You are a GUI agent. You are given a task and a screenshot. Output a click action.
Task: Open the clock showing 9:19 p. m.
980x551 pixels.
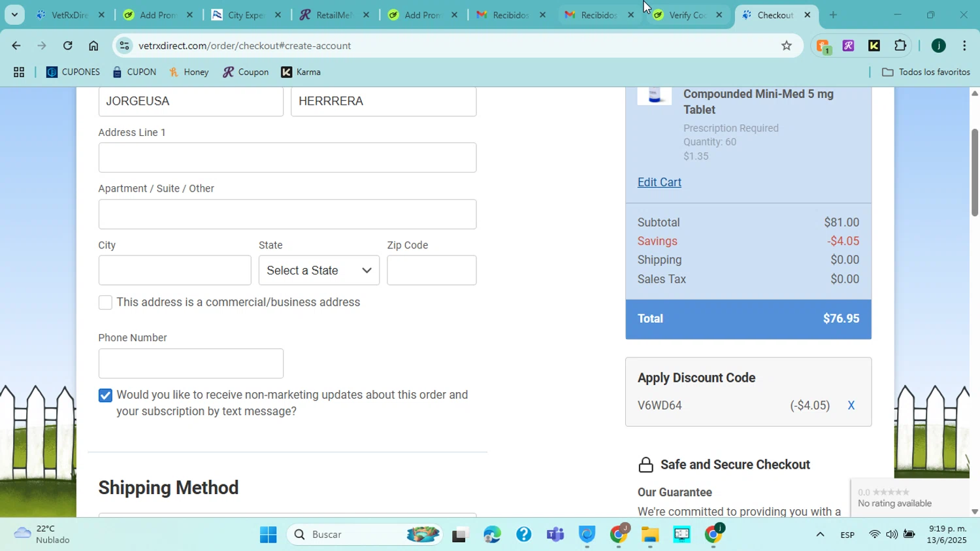pyautogui.click(x=947, y=535)
